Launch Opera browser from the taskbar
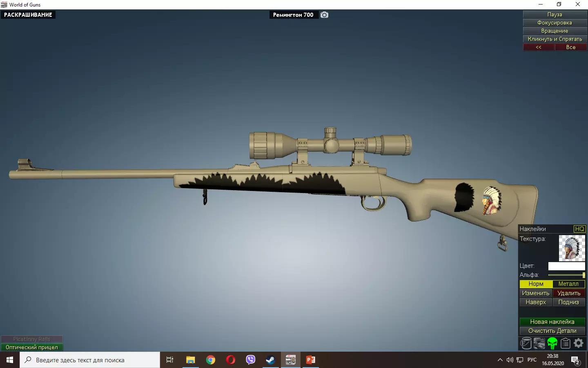The height and width of the screenshot is (368, 588). (x=230, y=360)
